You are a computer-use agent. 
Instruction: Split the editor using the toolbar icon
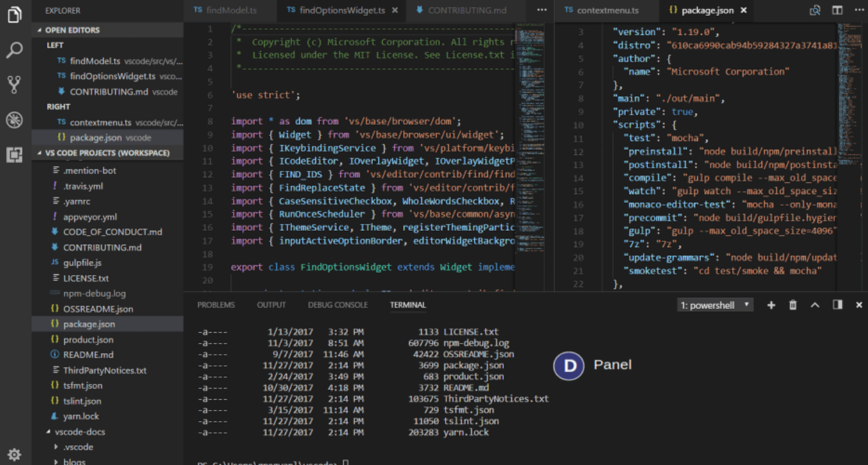(838, 10)
